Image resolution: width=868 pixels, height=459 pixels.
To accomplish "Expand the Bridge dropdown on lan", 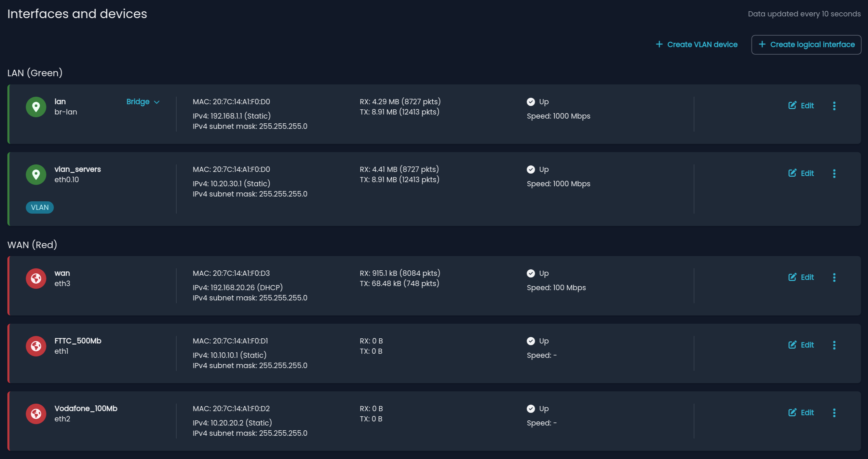I will coord(144,102).
